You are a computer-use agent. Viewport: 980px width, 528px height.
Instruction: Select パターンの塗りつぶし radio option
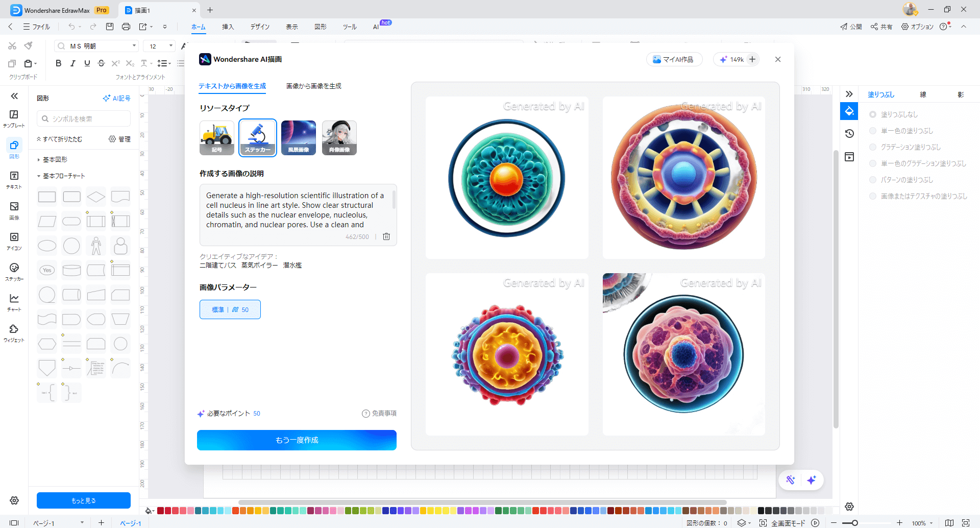coord(873,180)
